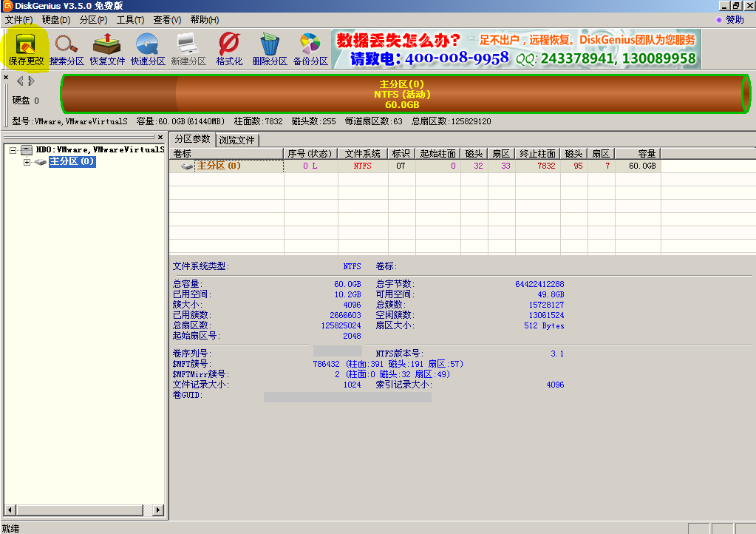This screenshot has width=756, height=534.
Task: Select the 快速分区 (Quick Partition) icon
Action: [148, 49]
